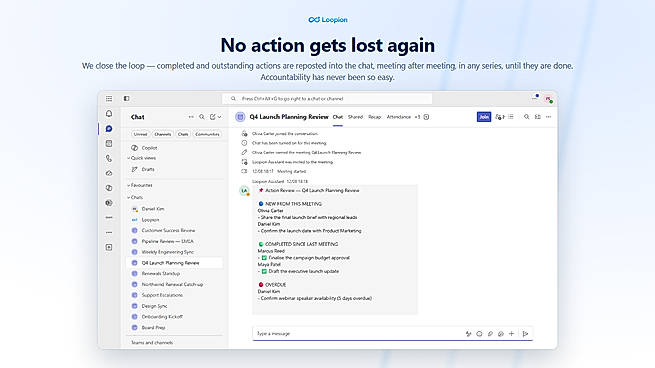Filter chat list by Chats pill
The height and width of the screenshot is (368, 655).
click(183, 134)
